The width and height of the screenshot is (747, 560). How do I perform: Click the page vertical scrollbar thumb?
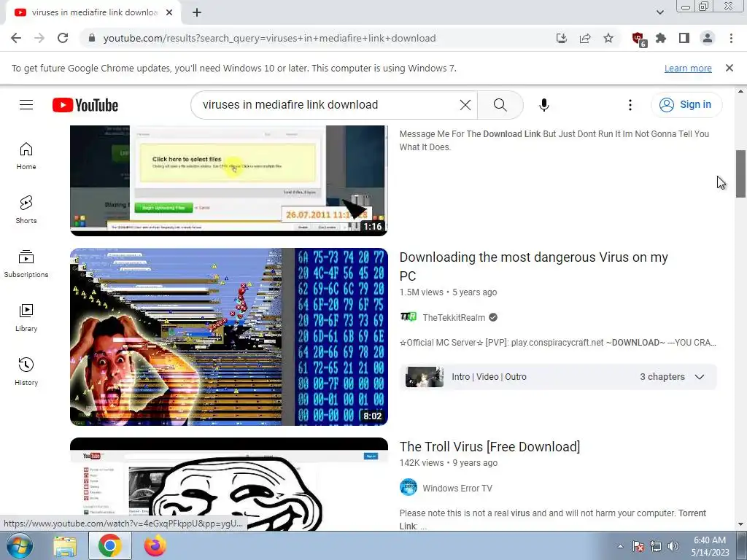[x=740, y=174]
